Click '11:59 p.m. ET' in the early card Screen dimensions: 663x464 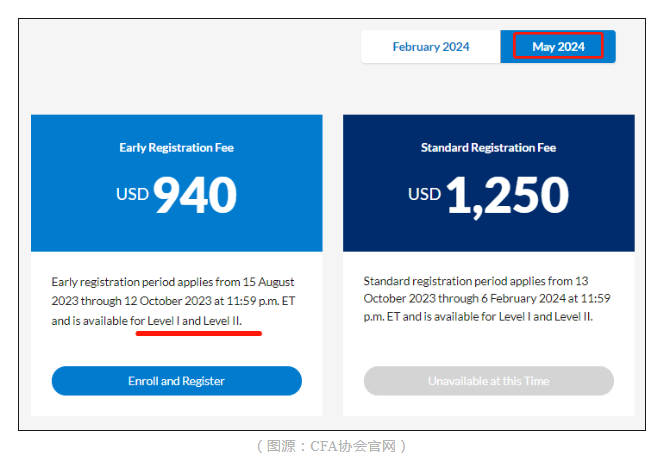pyautogui.click(x=259, y=301)
